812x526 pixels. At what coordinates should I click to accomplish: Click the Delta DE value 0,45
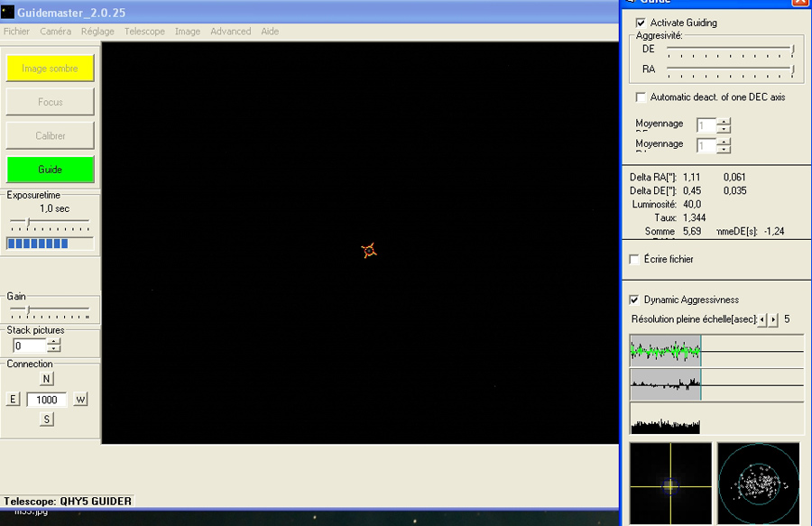click(692, 190)
